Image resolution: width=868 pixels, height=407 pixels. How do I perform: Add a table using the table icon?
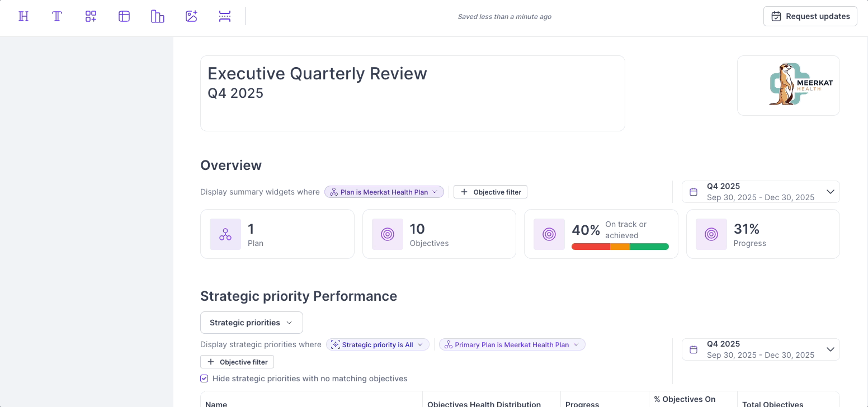click(124, 16)
